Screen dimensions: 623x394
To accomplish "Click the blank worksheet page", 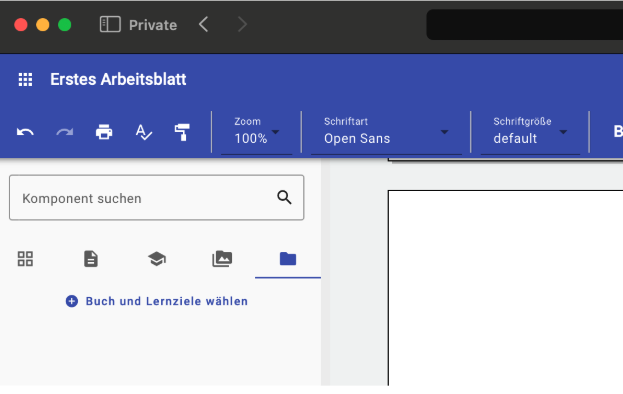I will pos(505,288).
